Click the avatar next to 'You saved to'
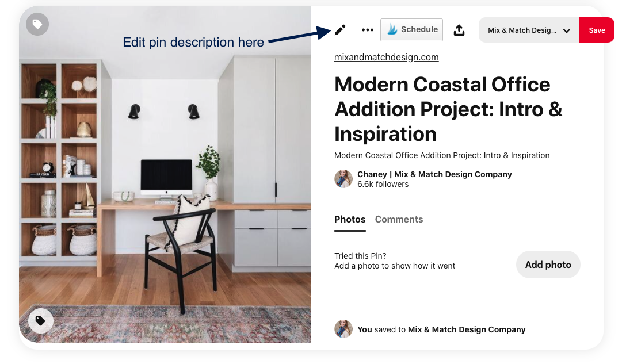 (x=343, y=329)
